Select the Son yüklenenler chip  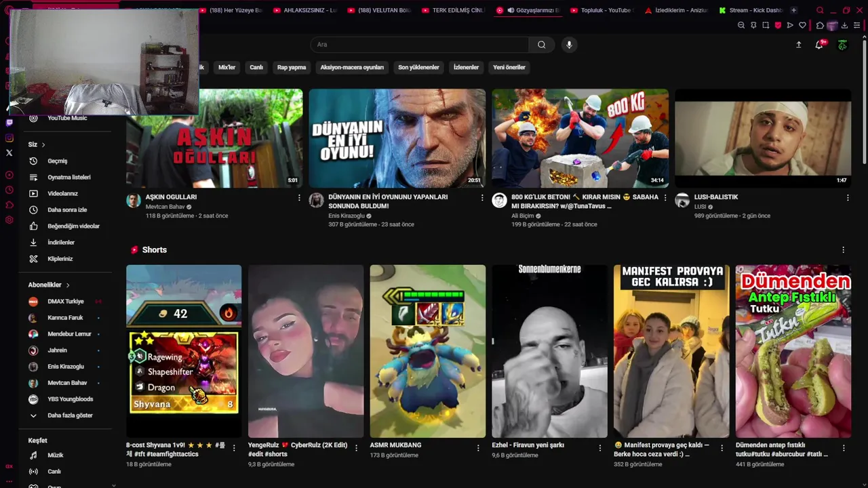[x=418, y=67]
